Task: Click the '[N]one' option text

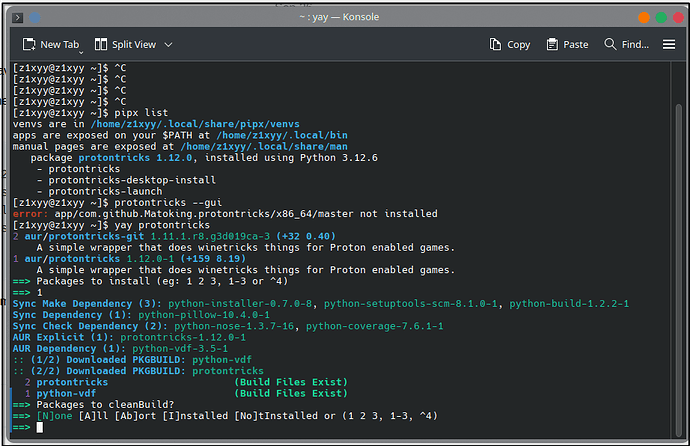Action: 55,416
